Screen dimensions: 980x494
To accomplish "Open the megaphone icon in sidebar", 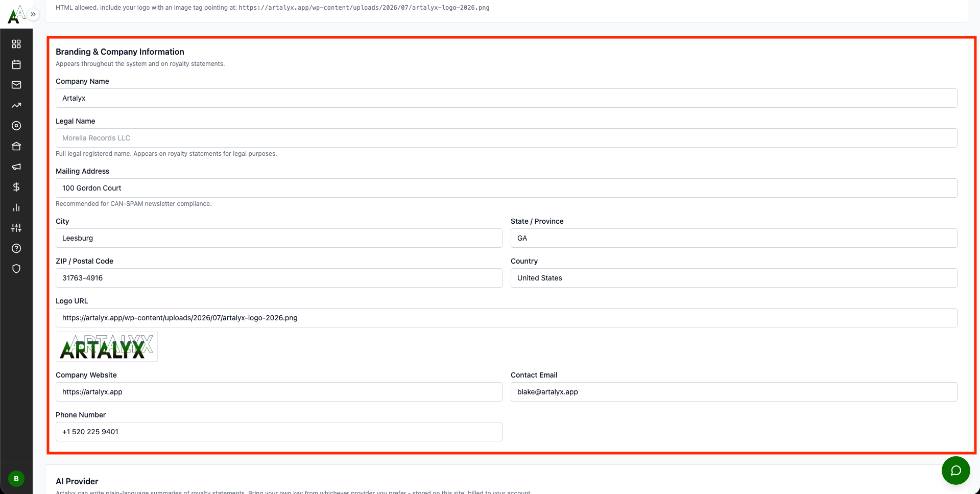I will [x=16, y=167].
